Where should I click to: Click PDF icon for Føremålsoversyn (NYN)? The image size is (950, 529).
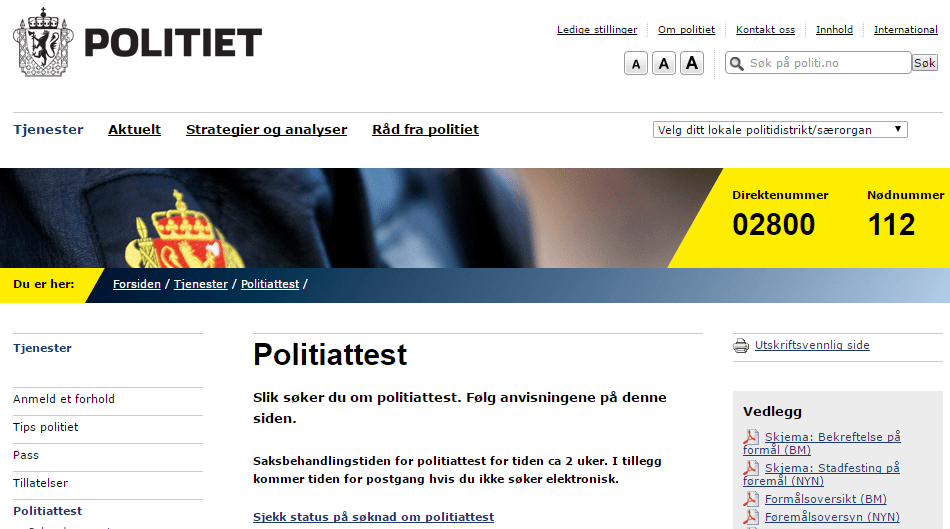(x=751, y=516)
